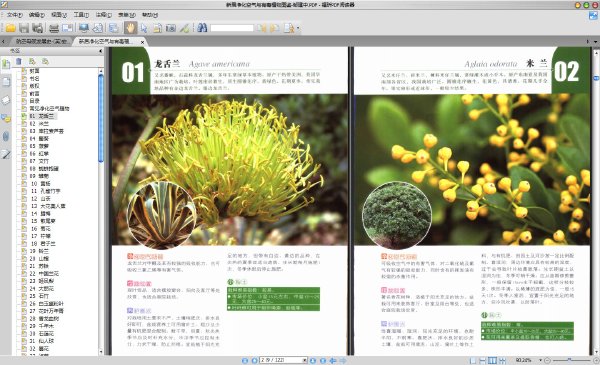Open a file with the folder icon
The image size is (600, 365).
tap(10, 28)
